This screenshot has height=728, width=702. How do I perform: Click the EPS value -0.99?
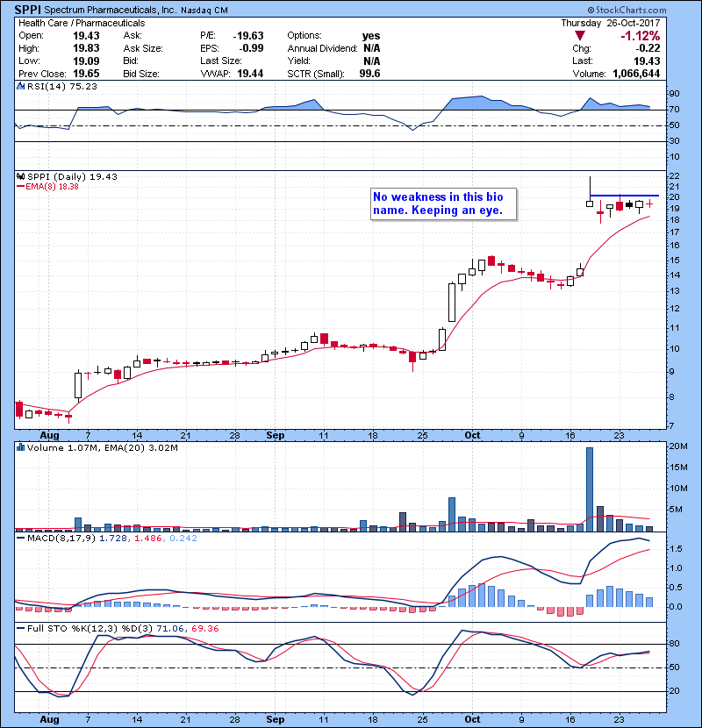pos(251,48)
